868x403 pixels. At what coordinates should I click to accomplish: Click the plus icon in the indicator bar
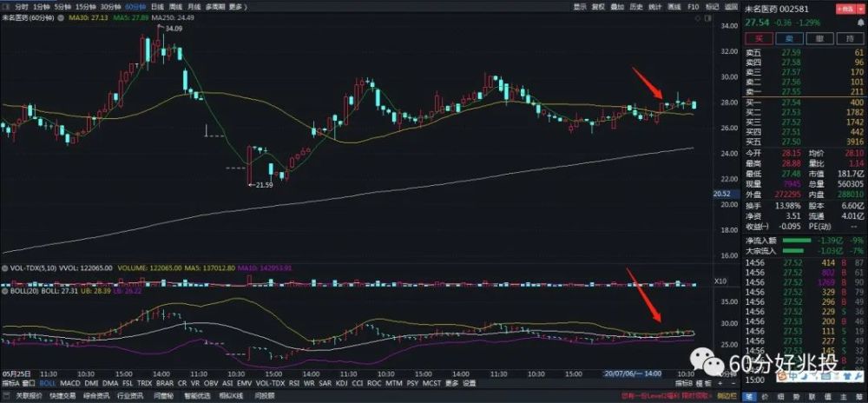720,383
